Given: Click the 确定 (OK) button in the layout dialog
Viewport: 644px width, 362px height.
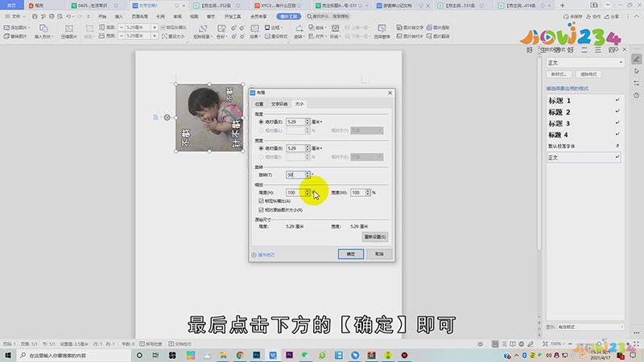Looking at the screenshot, I should click(x=350, y=254).
